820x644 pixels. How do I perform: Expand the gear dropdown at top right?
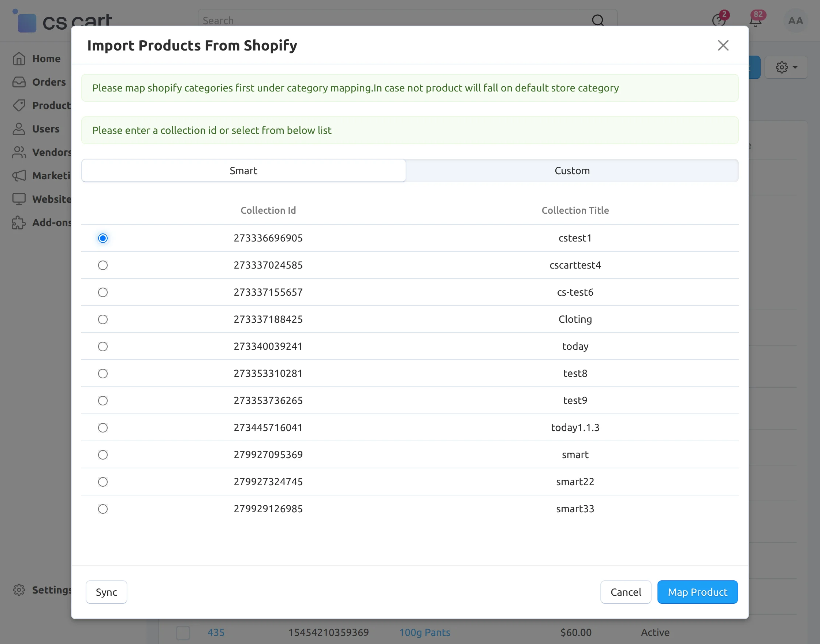point(786,67)
